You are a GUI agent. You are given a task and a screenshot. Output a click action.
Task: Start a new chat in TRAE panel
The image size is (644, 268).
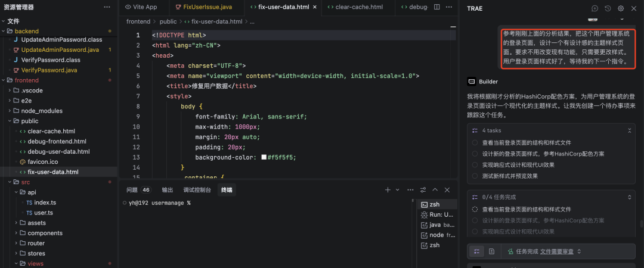[x=595, y=8]
